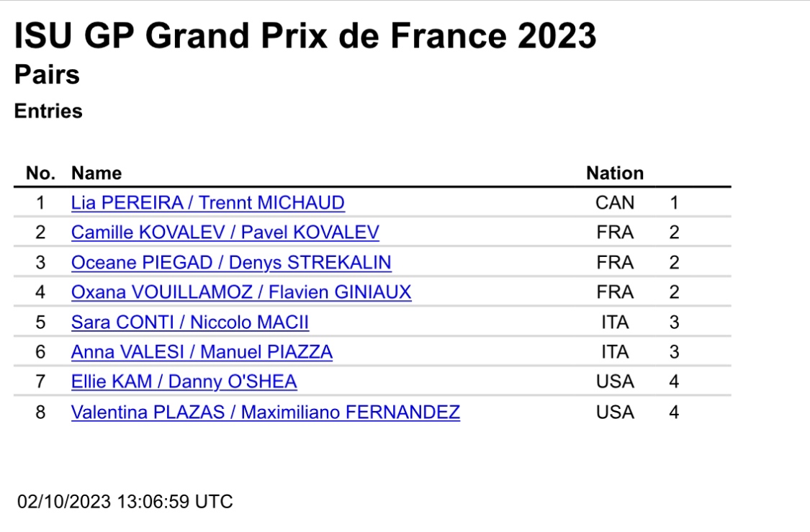The width and height of the screenshot is (810, 532).
Task: Click the page title ISU GP Grand Prix
Action: click(305, 36)
